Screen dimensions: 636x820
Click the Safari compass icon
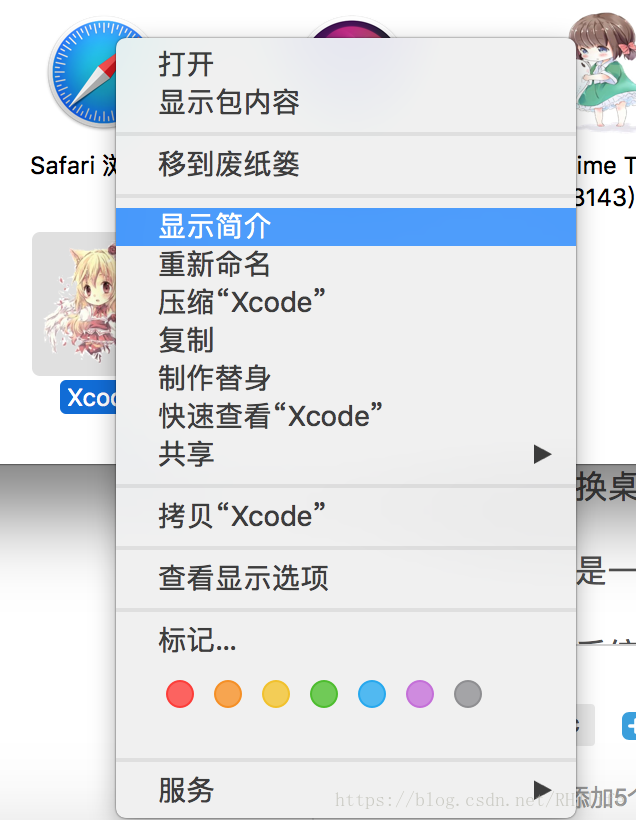(84, 72)
